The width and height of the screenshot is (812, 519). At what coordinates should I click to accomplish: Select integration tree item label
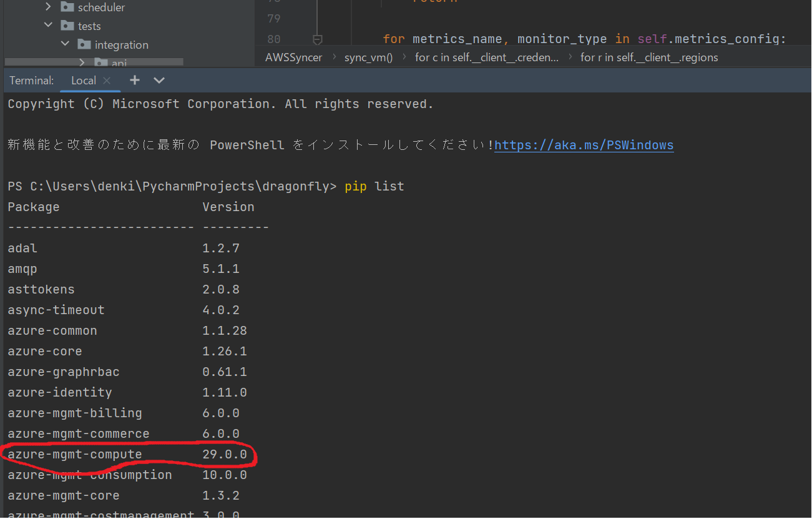coord(122,45)
